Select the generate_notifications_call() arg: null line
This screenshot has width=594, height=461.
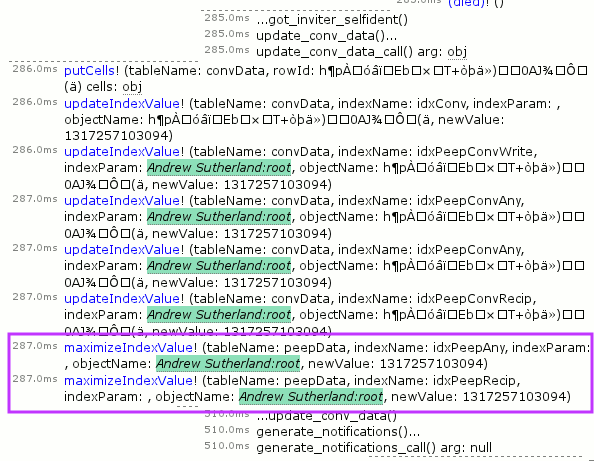(374, 448)
